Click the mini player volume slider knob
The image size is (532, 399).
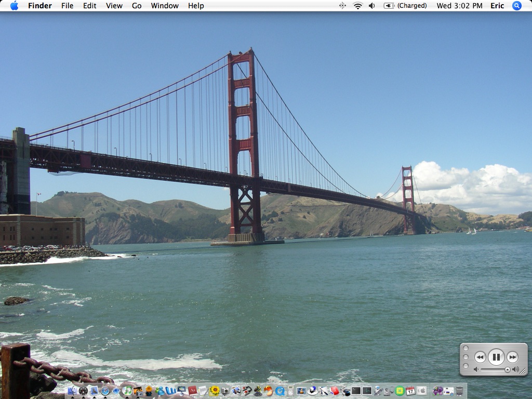pos(507,370)
